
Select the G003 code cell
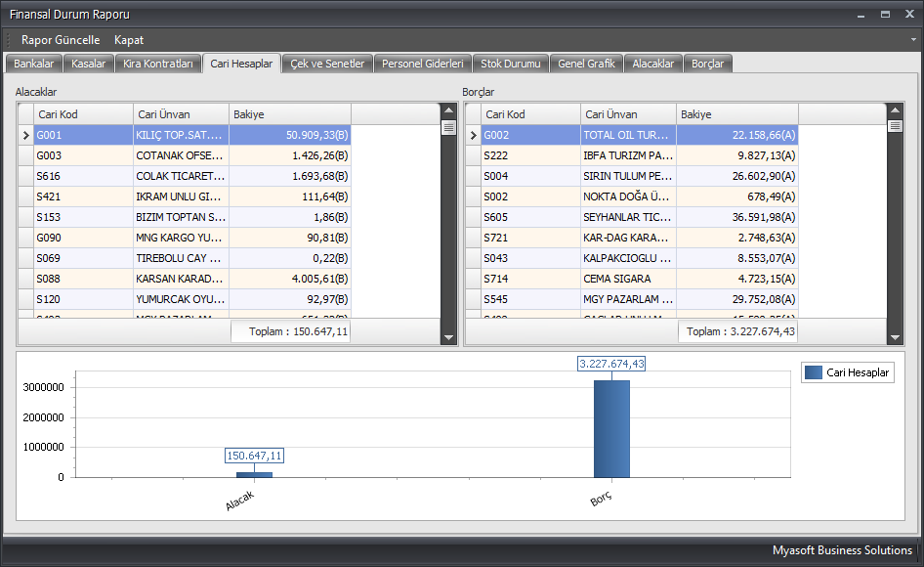[x=84, y=155]
